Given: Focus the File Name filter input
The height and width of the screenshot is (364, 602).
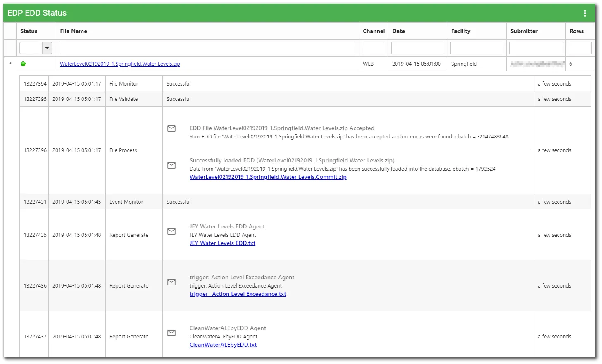Looking at the screenshot, I should [x=207, y=48].
